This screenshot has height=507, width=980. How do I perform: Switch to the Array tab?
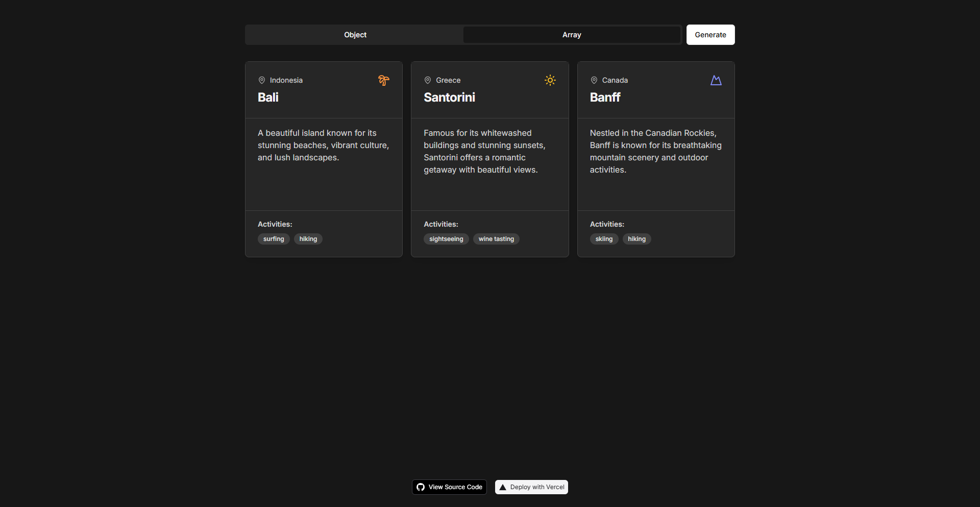point(572,35)
